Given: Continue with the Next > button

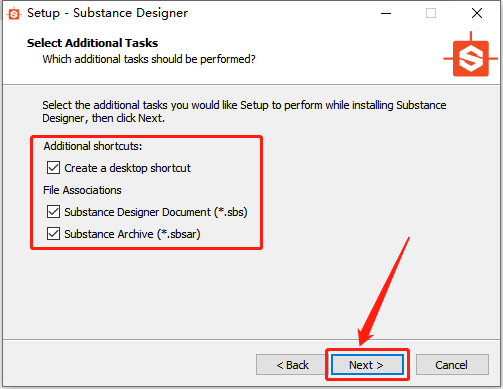Looking at the screenshot, I should point(367,365).
